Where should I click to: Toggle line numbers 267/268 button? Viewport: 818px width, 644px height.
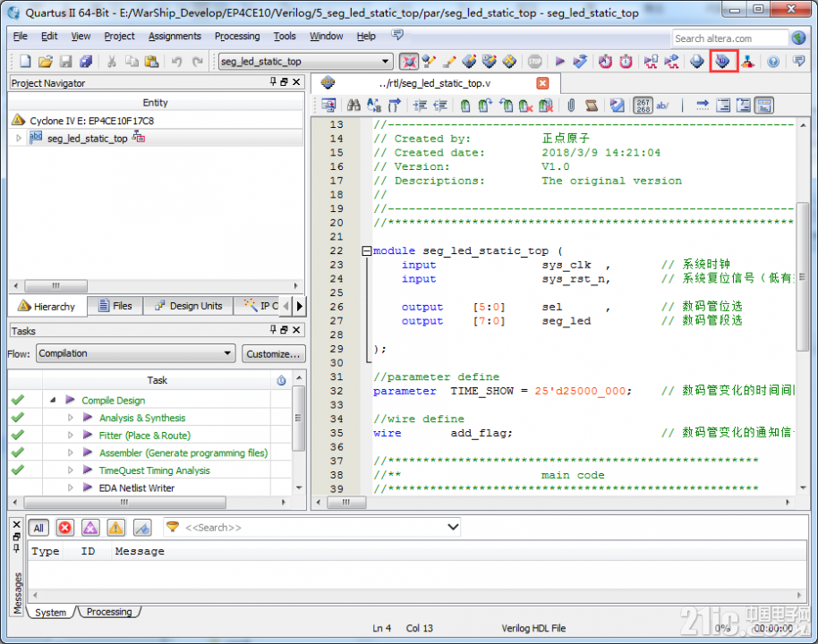[643, 106]
